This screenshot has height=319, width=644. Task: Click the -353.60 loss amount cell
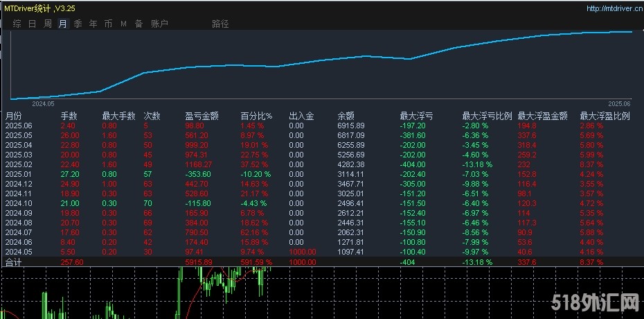(198, 174)
